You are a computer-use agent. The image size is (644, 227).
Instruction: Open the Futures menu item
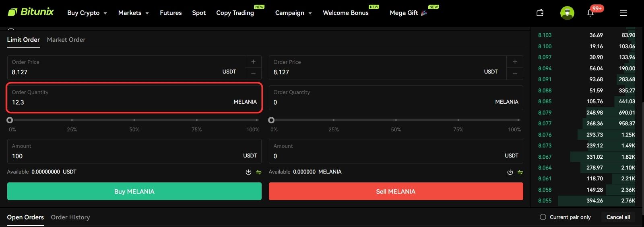pos(171,13)
